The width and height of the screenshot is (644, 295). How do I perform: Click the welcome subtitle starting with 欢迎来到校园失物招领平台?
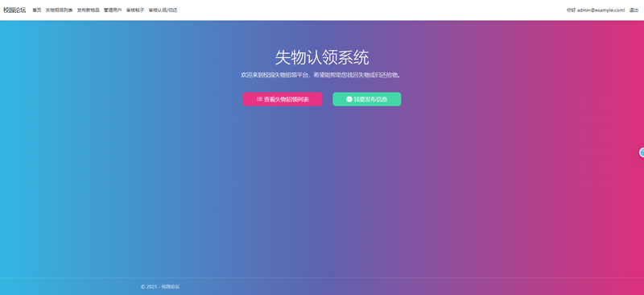click(321, 75)
